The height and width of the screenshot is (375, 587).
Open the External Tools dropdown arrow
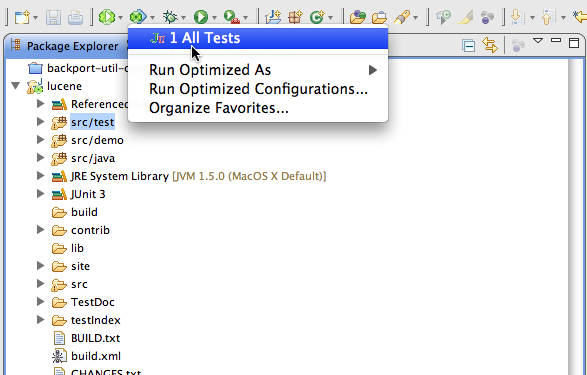(245, 18)
